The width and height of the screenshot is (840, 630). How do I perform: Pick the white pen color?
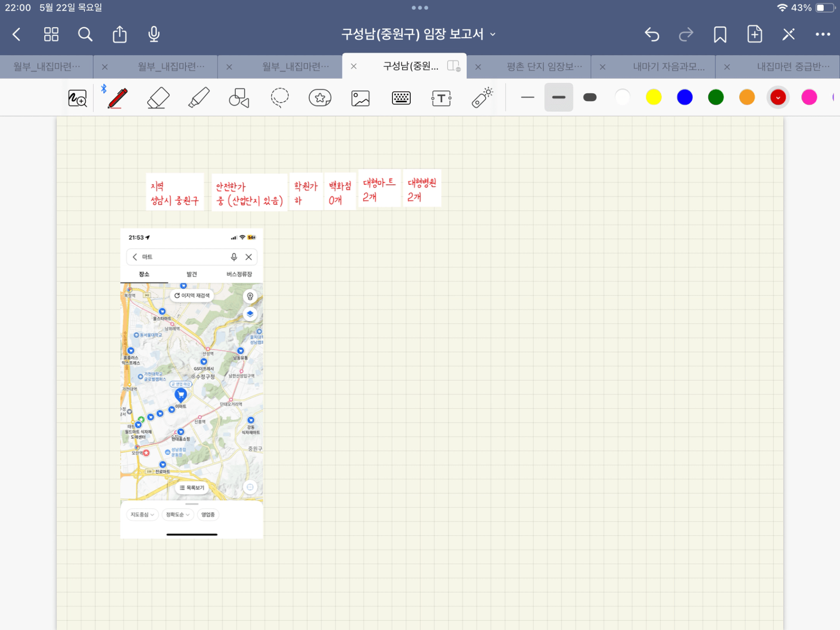622,97
